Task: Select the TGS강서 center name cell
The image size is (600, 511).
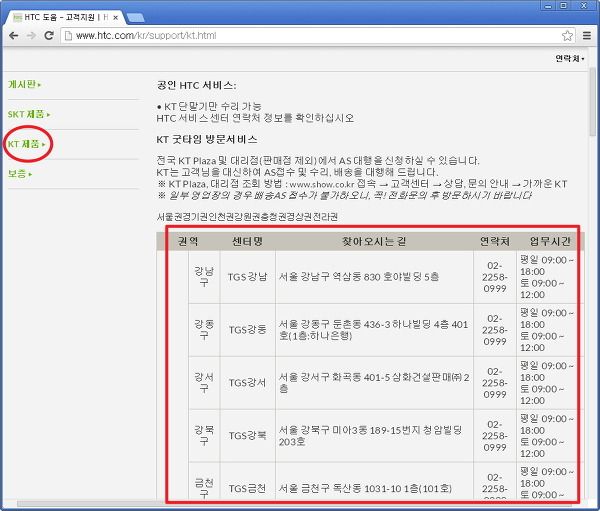Action: pyautogui.click(x=247, y=383)
